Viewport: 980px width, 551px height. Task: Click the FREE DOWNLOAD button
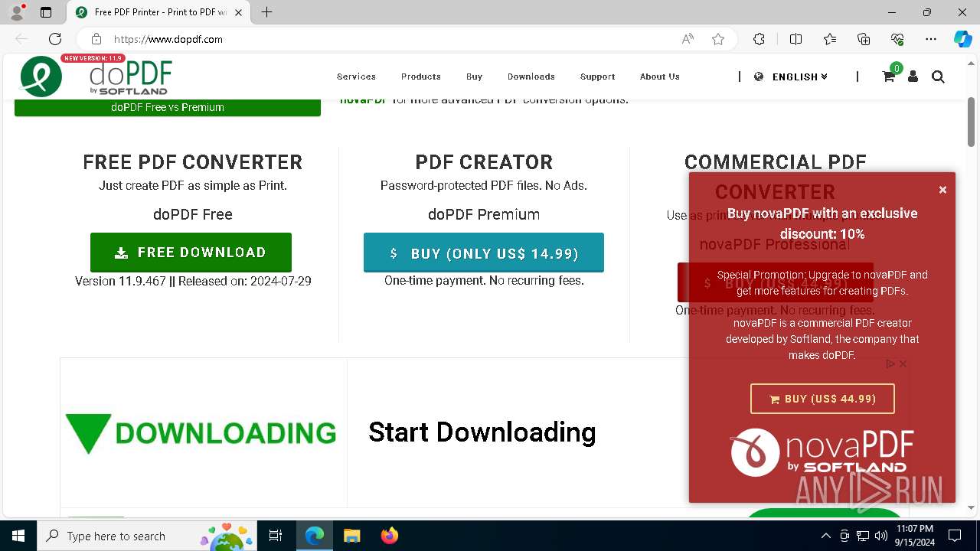coord(191,253)
